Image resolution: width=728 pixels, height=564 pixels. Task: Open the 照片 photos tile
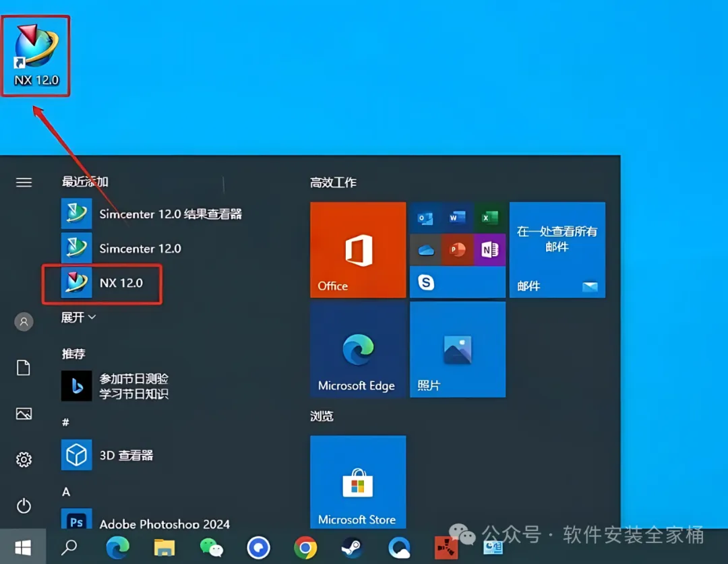coord(457,350)
